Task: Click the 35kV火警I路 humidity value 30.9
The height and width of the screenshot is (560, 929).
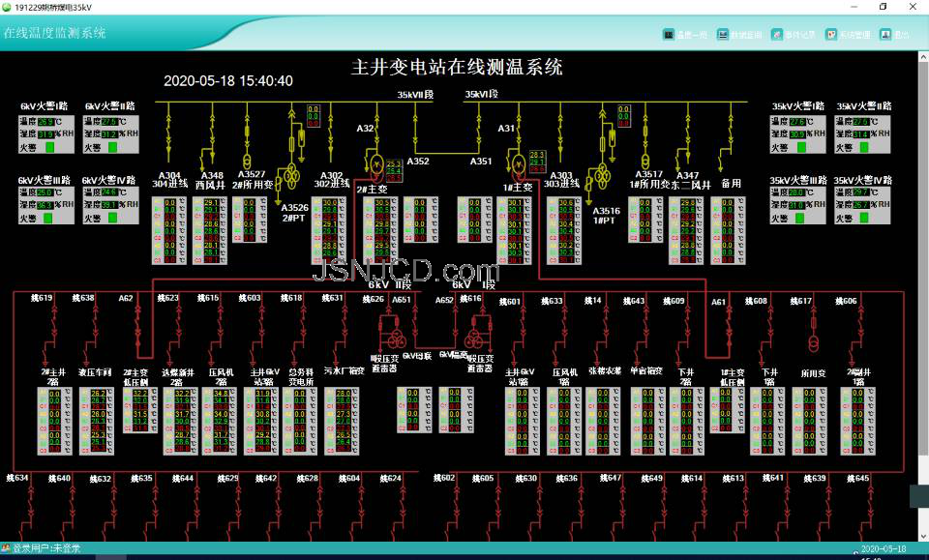Action: coord(797,133)
